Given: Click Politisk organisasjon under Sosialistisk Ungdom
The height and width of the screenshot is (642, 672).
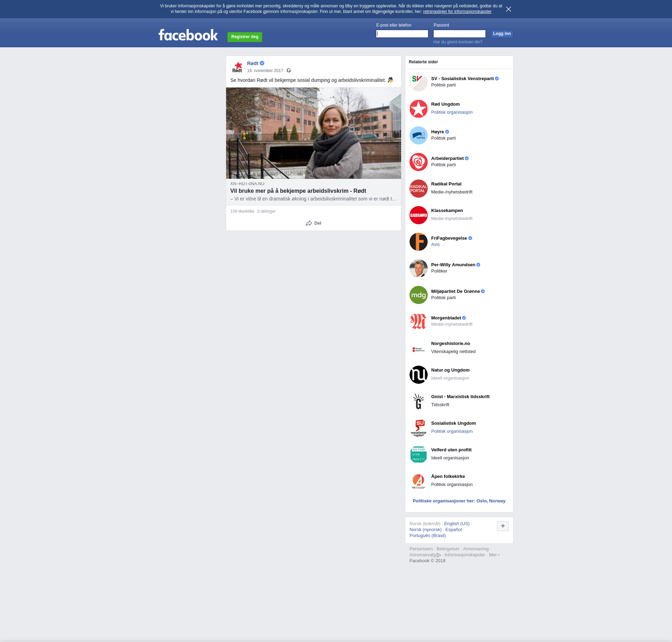Looking at the screenshot, I should point(452,431).
